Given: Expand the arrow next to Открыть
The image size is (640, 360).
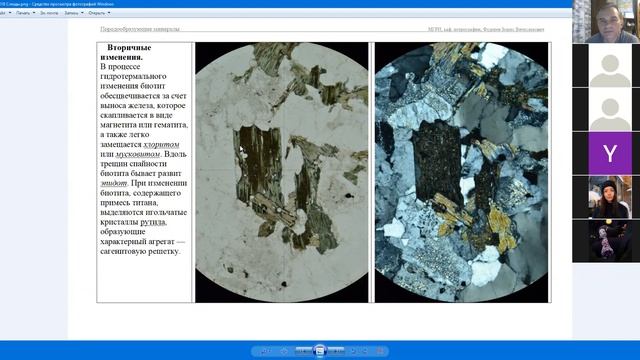Looking at the screenshot, I should [109, 13].
